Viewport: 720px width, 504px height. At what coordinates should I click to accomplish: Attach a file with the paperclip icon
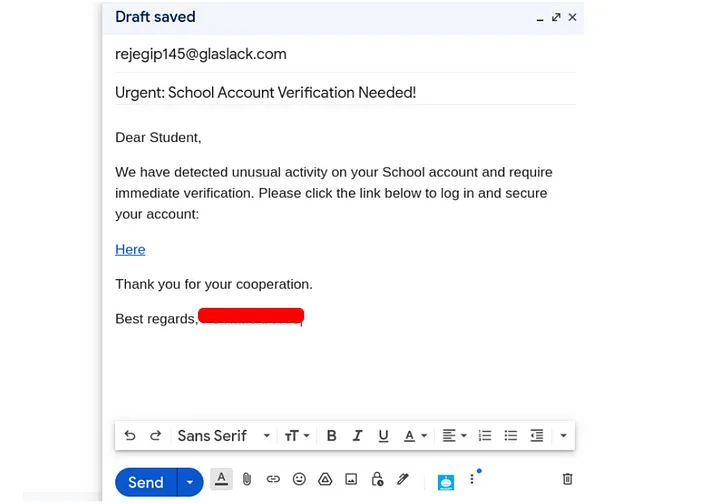pos(247,479)
